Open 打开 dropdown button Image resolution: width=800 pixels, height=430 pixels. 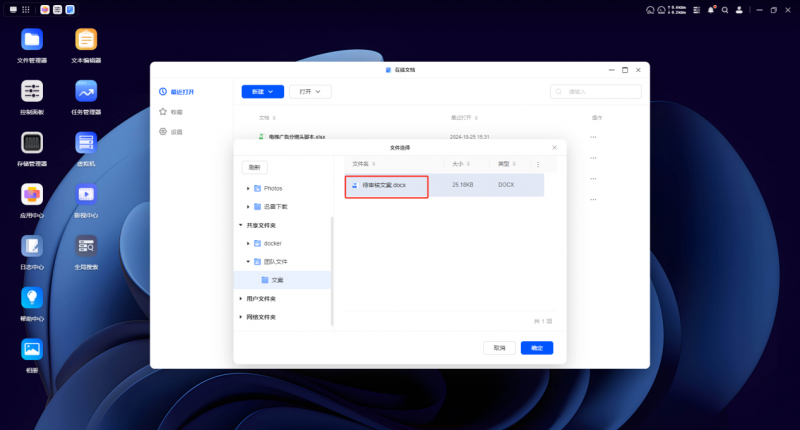click(x=310, y=92)
